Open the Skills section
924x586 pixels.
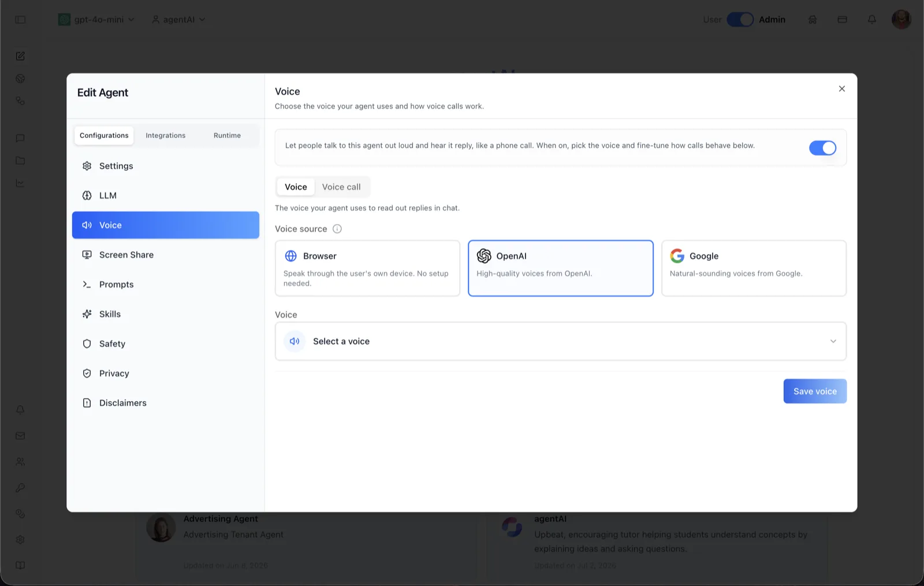coord(166,314)
